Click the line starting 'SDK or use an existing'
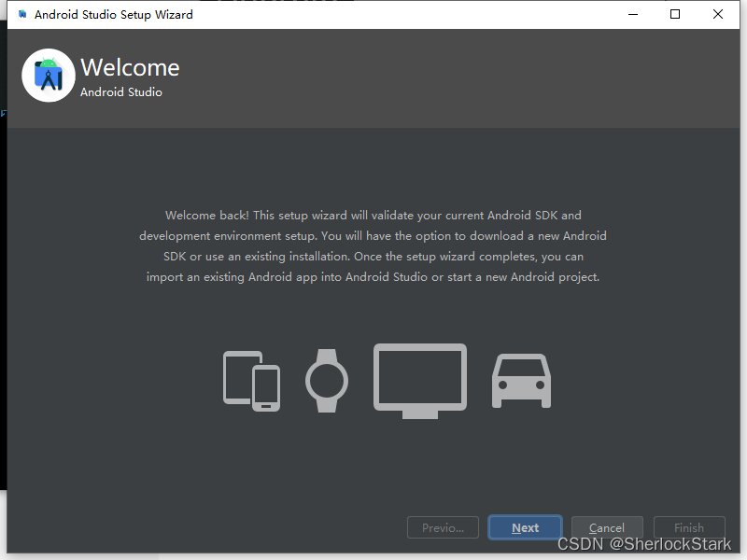747x560 pixels. click(x=373, y=256)
